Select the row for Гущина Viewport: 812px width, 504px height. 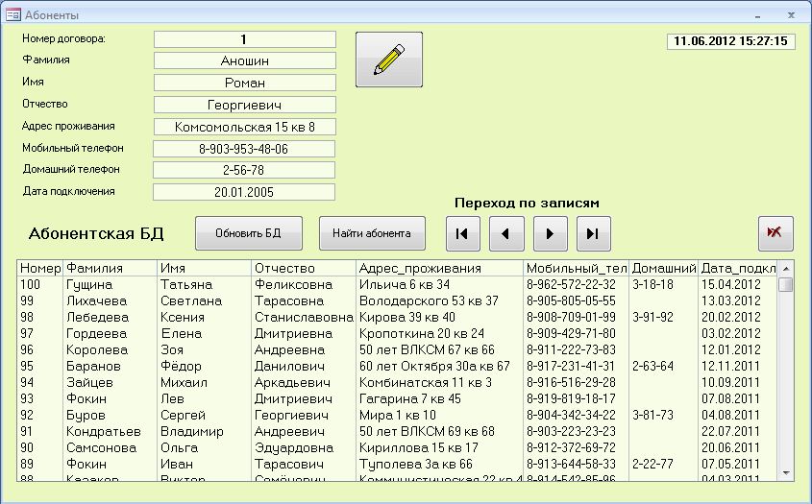click(398, 284)
